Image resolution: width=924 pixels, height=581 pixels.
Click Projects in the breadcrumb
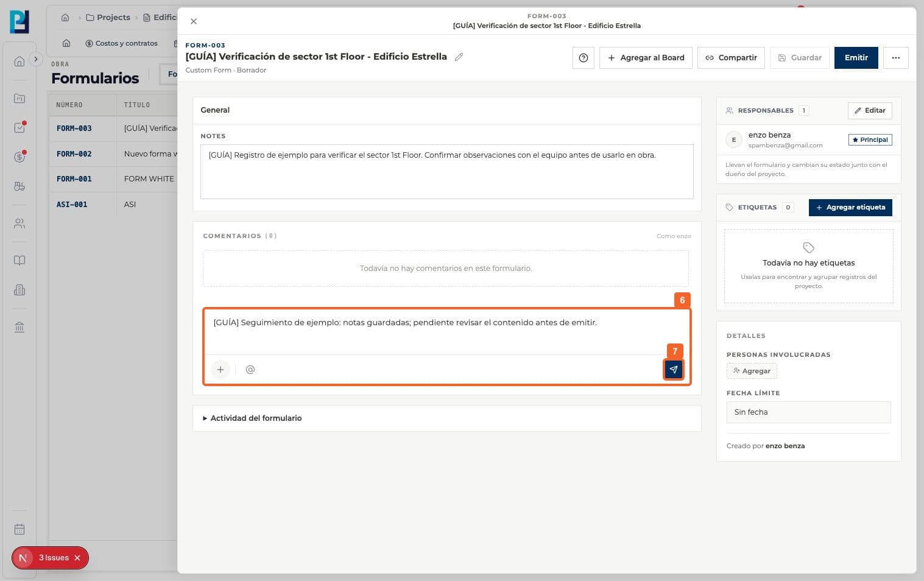tap(108, 18)
